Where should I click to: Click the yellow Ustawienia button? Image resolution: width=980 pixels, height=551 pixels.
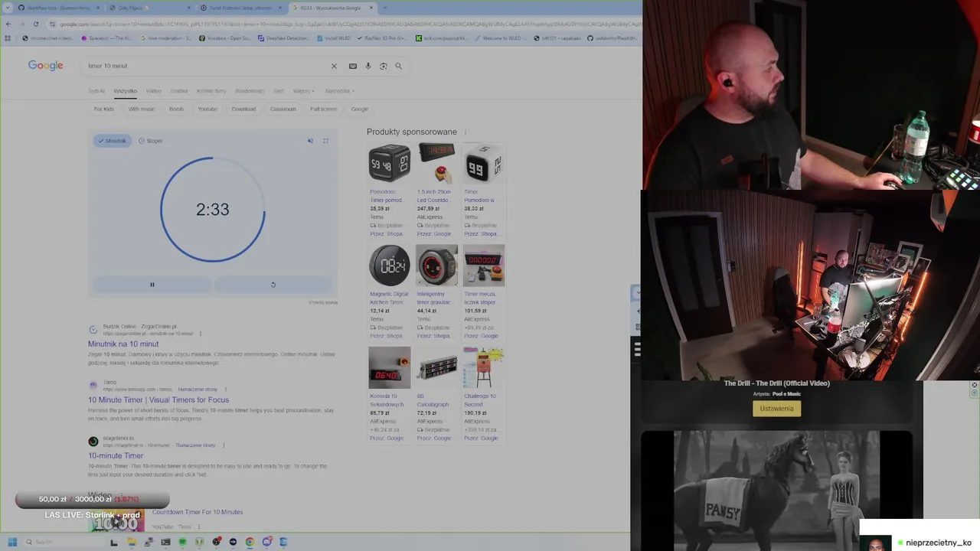pos(776,409)
